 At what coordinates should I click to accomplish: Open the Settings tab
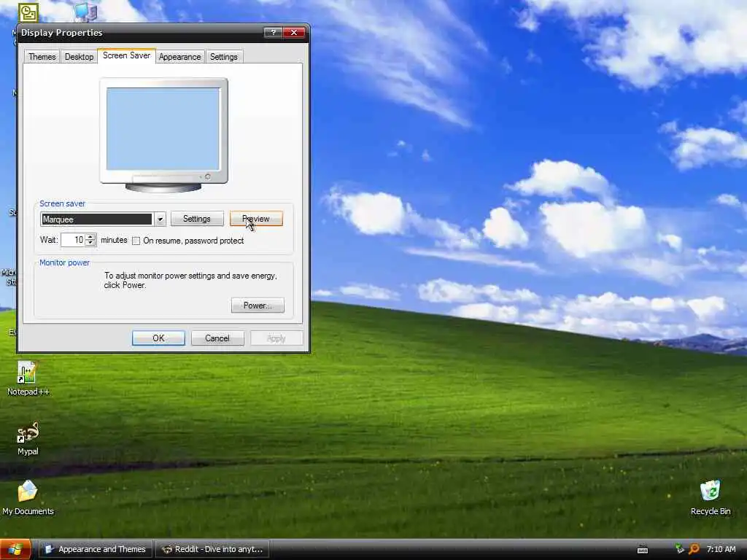tap(224, 57)
